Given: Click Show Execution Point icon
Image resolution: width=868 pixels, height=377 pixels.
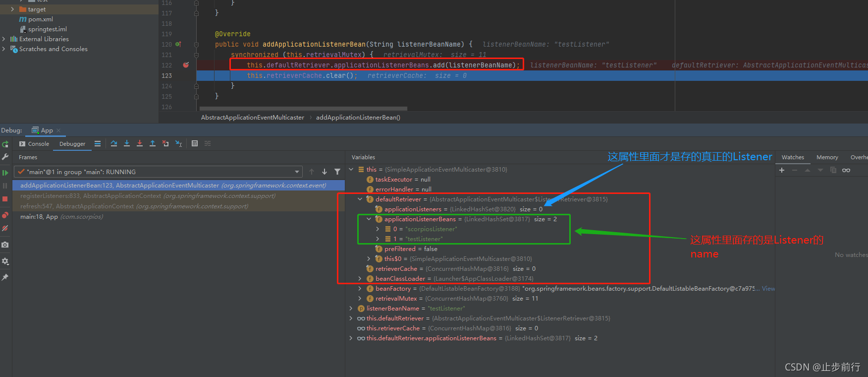Looking at the screenshot, I should (98, 144).
